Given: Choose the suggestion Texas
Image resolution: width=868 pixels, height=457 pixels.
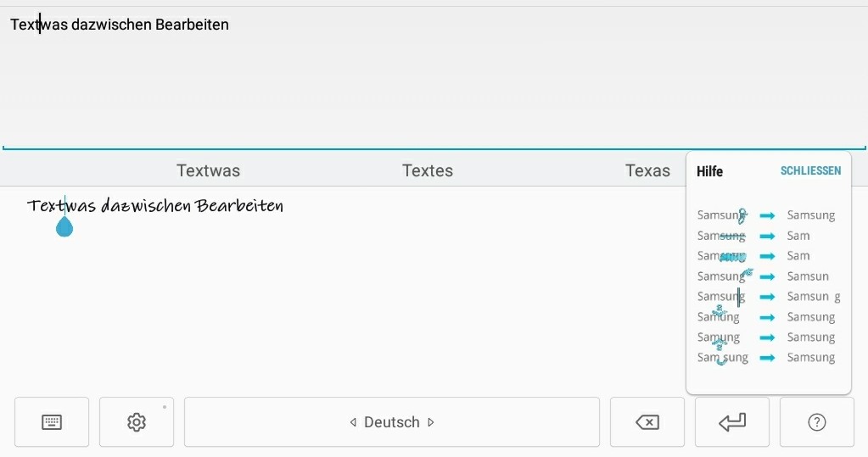Looking at the screenshot, I should pos(647,170).
